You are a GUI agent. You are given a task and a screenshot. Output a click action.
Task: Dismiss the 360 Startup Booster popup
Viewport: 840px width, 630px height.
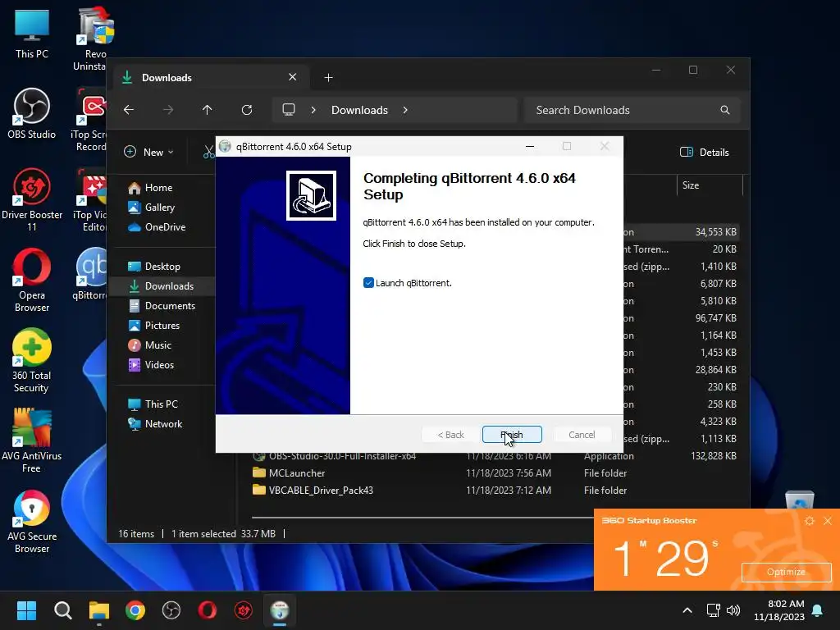pos(828,521)
